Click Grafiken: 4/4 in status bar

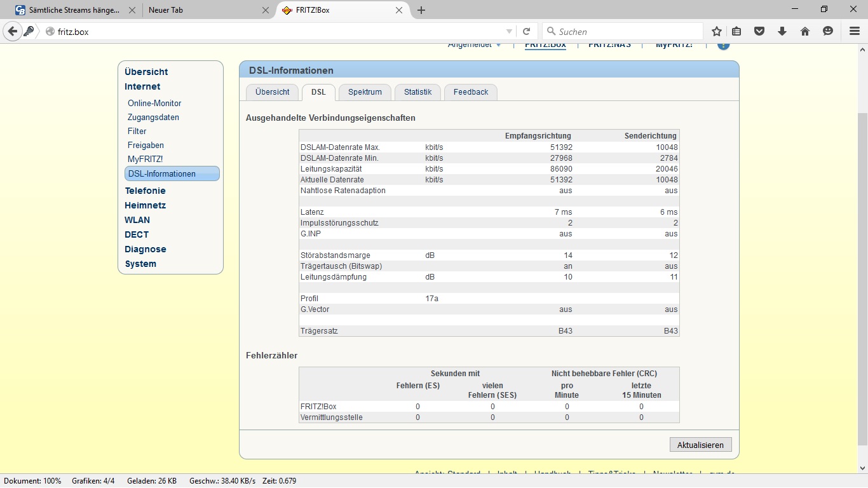coord(93,481)
